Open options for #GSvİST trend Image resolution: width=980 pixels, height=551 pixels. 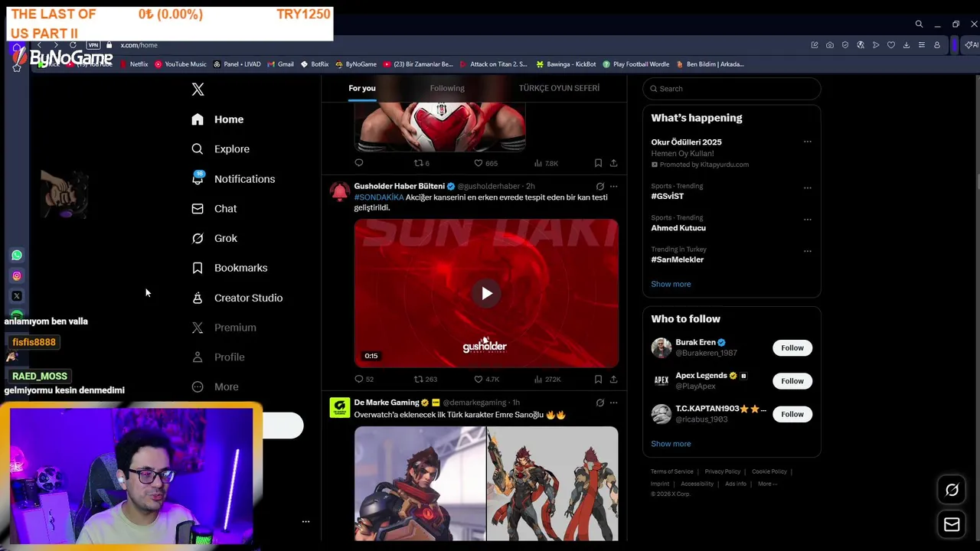(807, 187)
